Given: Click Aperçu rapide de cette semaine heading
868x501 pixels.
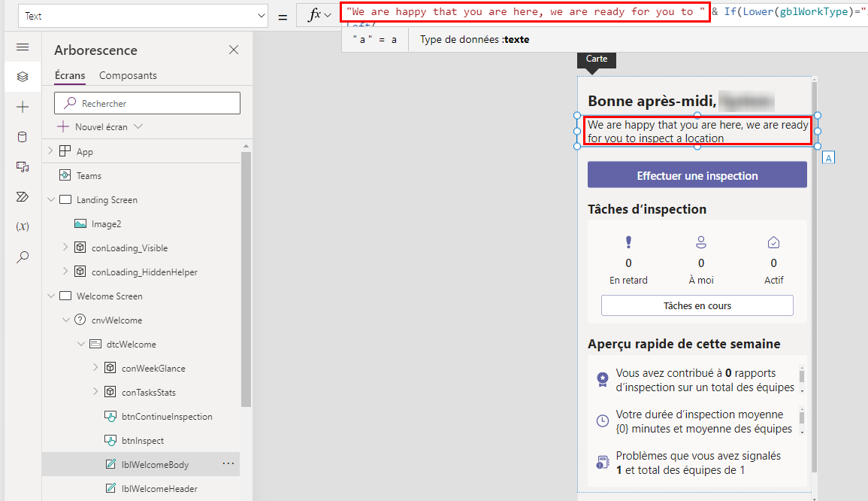Looking at the screenshot, I should tap(684, 344).
